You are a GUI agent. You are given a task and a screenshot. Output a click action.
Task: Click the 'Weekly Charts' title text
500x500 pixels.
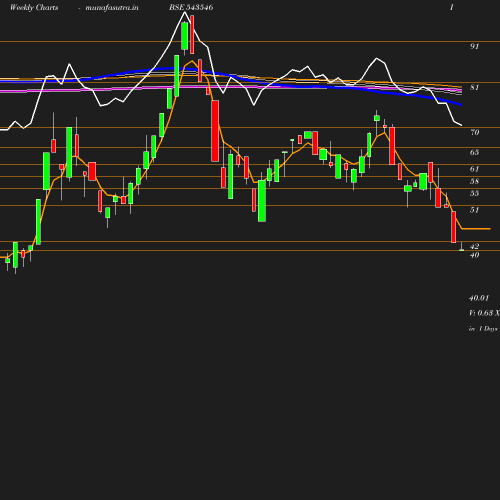point(34,7)
